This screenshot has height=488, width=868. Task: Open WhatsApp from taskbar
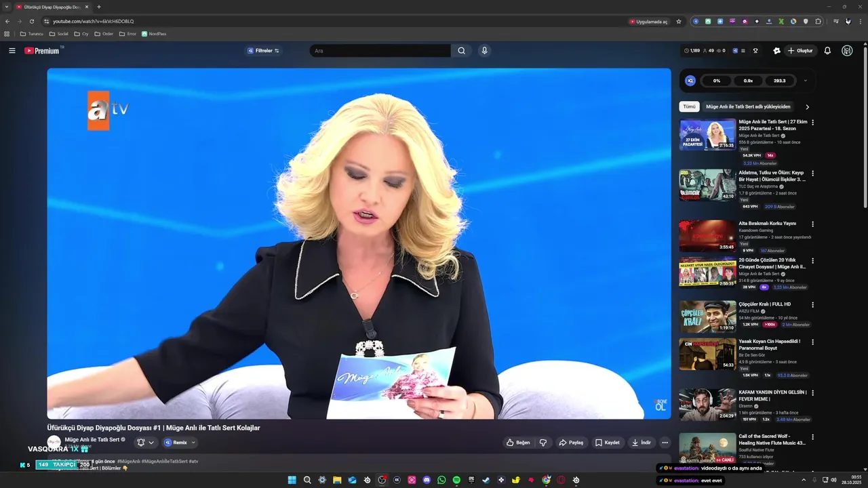pos(441,480)
